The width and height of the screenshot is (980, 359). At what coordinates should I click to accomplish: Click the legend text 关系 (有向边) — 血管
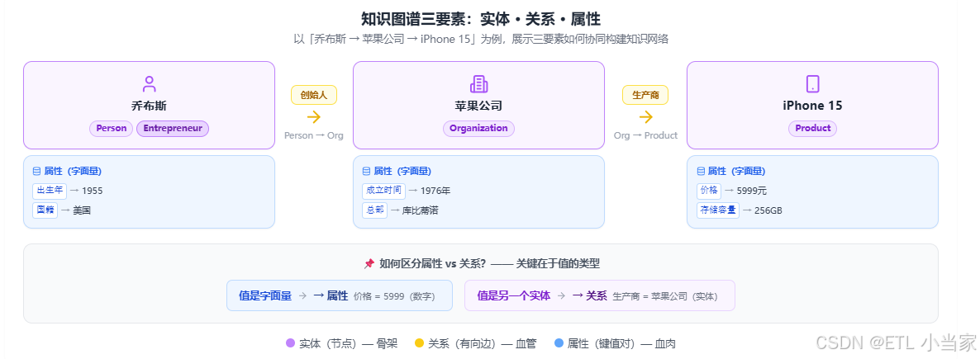482,343
